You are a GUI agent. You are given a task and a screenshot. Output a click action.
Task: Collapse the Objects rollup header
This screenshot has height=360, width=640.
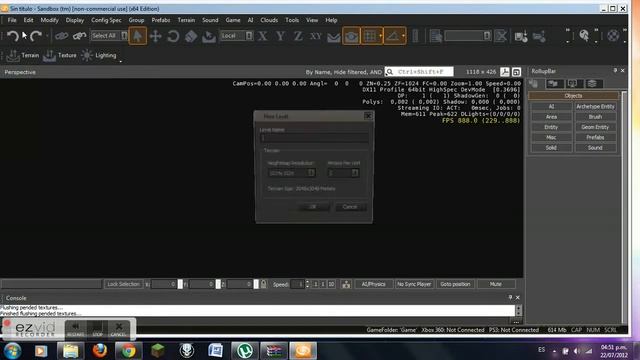pos(573,96)
